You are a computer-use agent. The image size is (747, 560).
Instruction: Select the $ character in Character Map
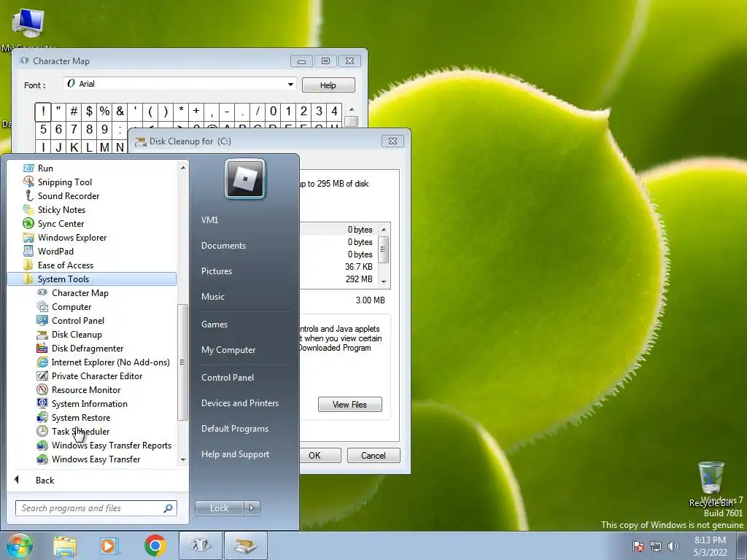[x=89, y=112]
